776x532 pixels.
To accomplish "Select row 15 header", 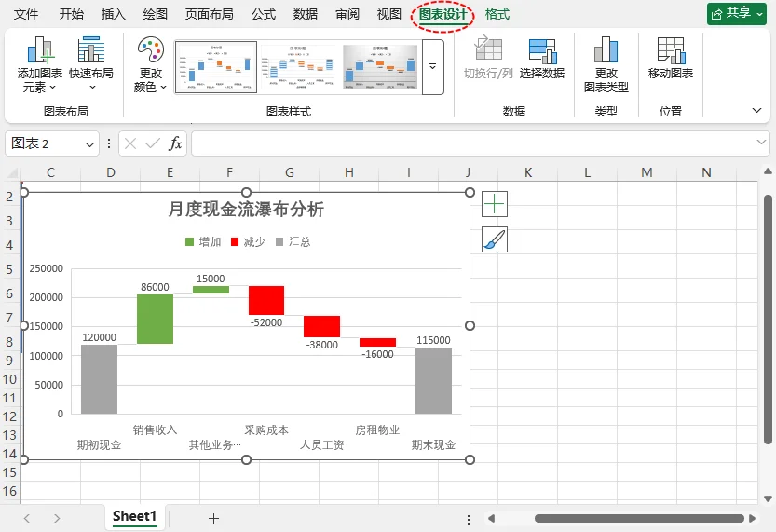I will (x=10, y=472).
